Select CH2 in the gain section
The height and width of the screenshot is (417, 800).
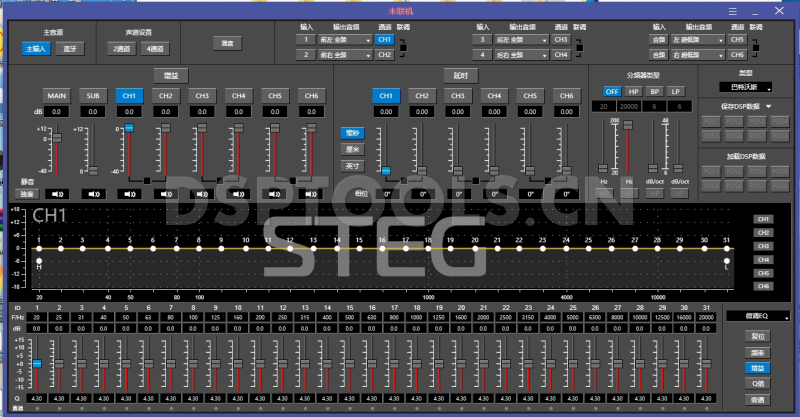coord(165,95)
